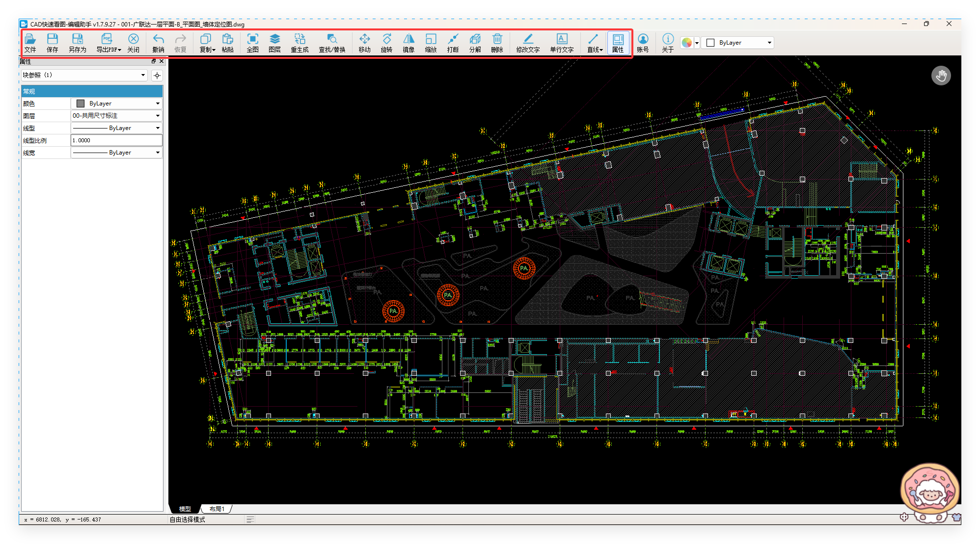Select the 缩放 (Scale) tool
The height and width of the screenshot is (544, 980).
[x=431, y=43]
